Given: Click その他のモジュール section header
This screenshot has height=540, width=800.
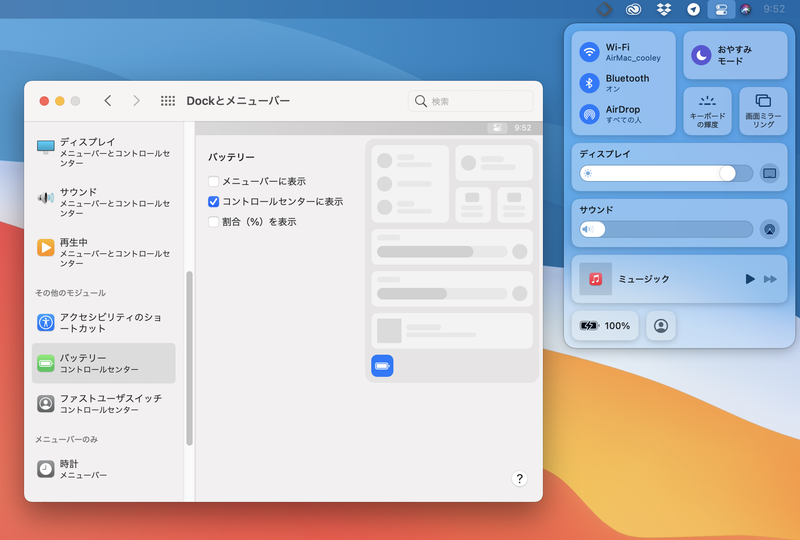Looking at the screenshot, I should [x=70, y=293].
